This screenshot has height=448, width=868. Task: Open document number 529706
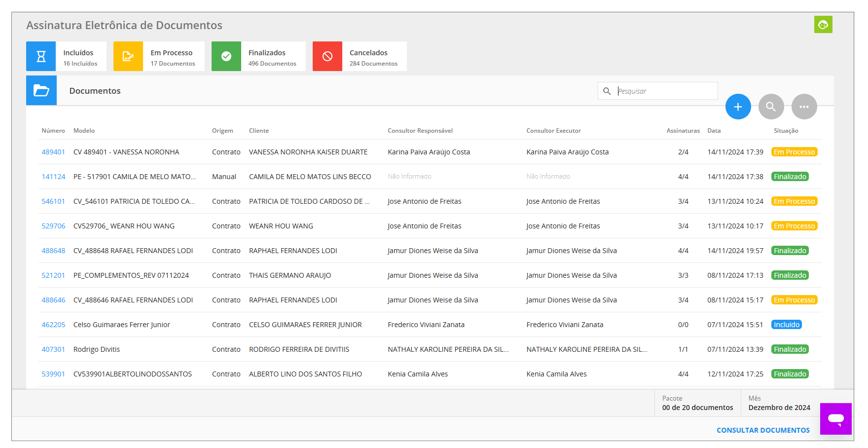click(53, 226)
